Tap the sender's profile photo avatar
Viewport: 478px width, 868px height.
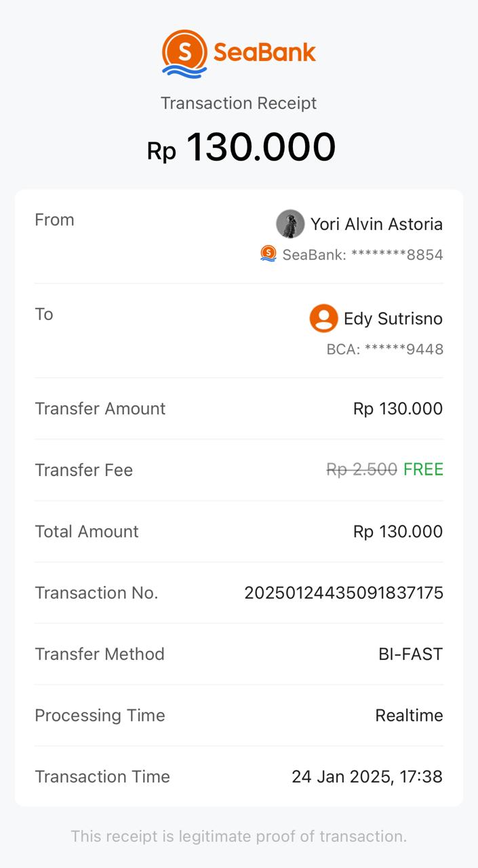click(x=290, y=224)
